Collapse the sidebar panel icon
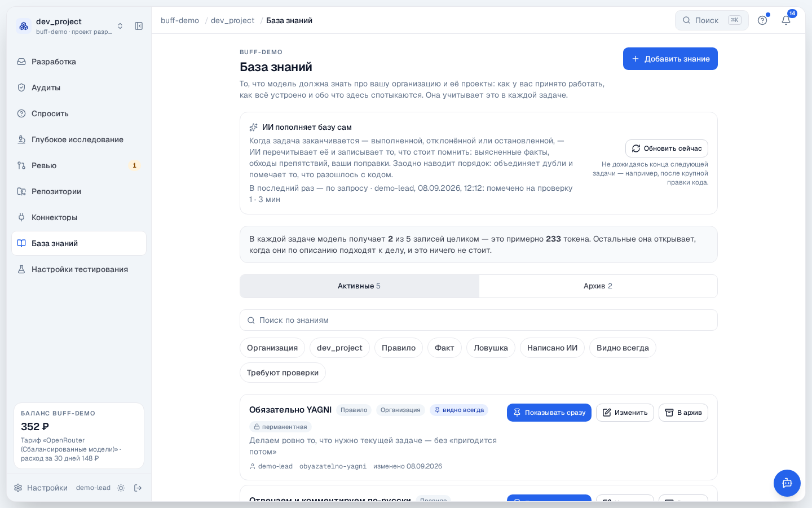The image size is (812, 508). click(139, 26)
